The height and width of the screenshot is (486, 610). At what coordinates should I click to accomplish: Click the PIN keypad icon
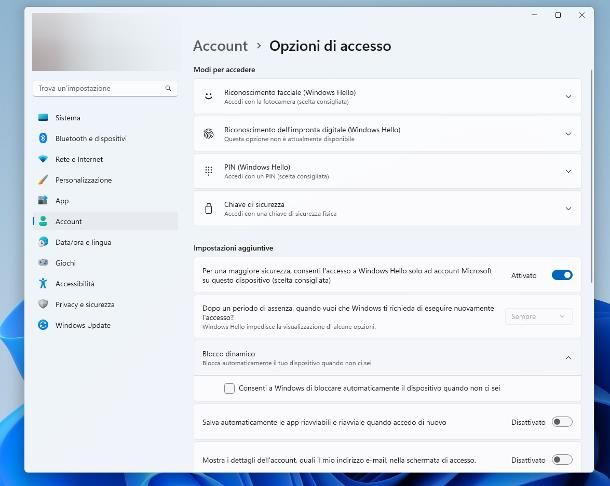pos(209,171)
